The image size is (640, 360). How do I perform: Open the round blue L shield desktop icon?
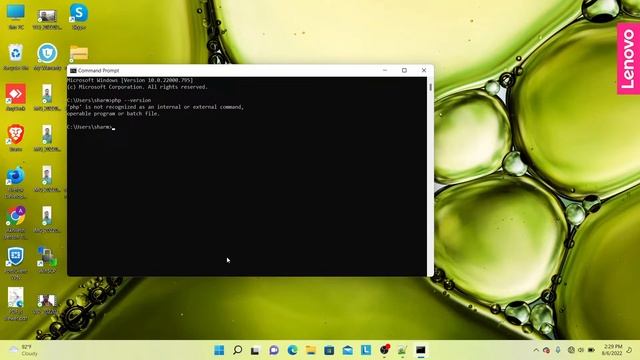point(47,57)
